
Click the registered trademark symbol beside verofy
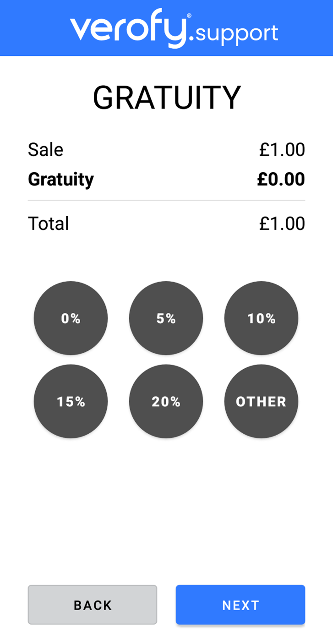[x=189, y=16]
